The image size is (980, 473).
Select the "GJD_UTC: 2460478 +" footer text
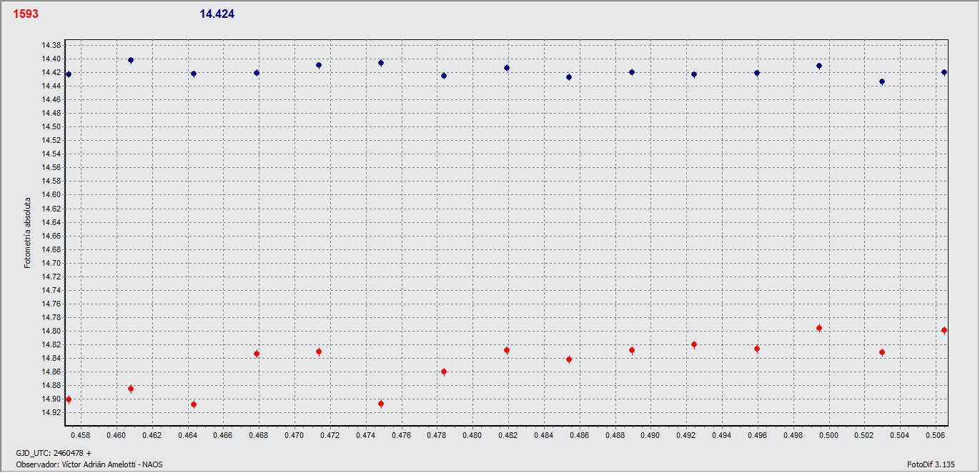54,453
